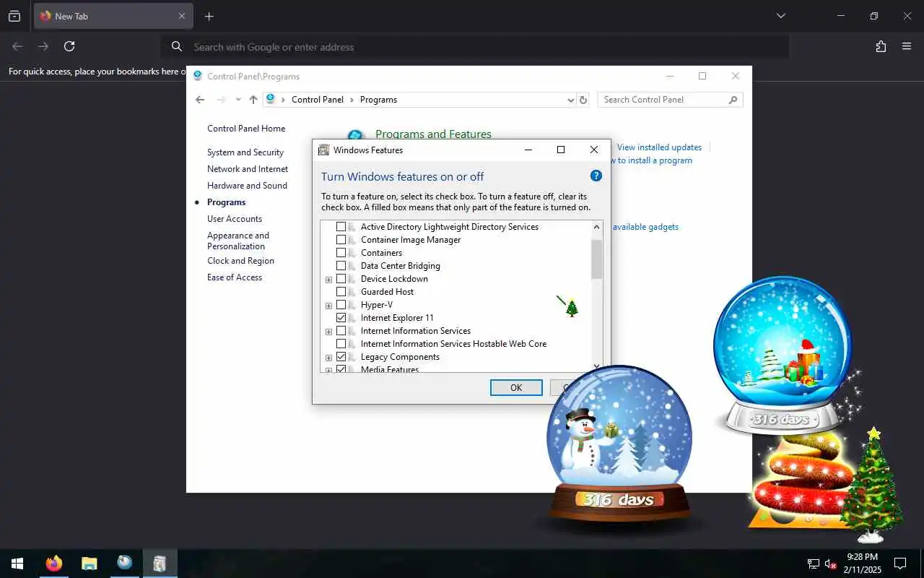Open Clock and Region category
Screen dimensions: 924x578
click(x=240, y=261)
